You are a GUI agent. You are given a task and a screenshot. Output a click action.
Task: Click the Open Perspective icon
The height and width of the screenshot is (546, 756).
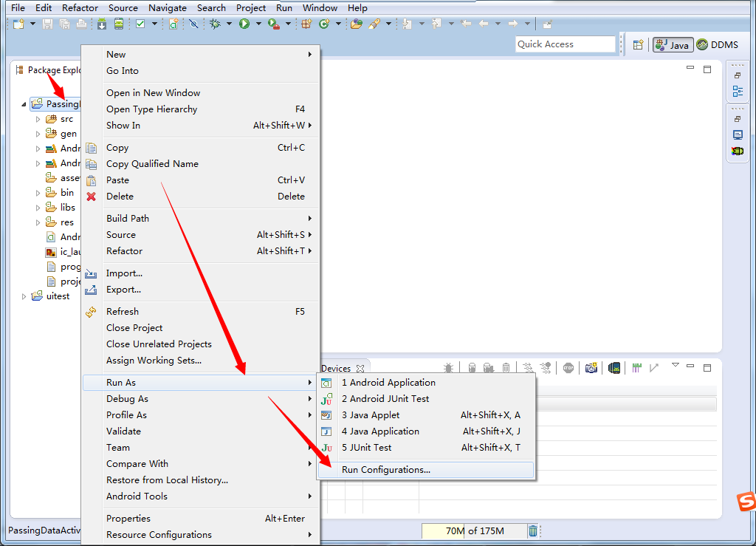coord(638,45)
